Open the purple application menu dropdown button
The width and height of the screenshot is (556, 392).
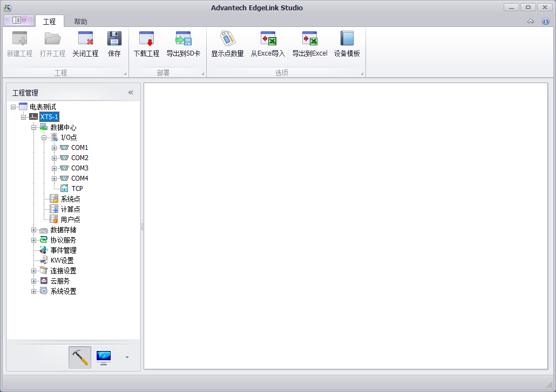19,20
